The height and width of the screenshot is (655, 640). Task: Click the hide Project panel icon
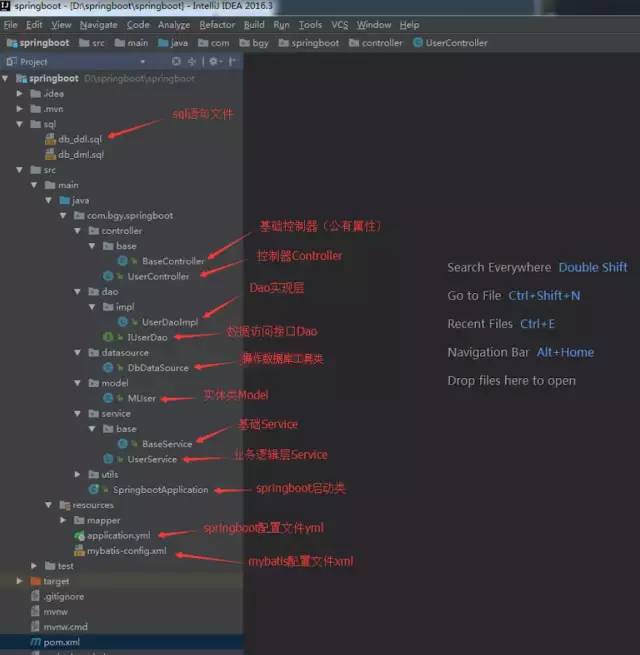tap(233, 62)
